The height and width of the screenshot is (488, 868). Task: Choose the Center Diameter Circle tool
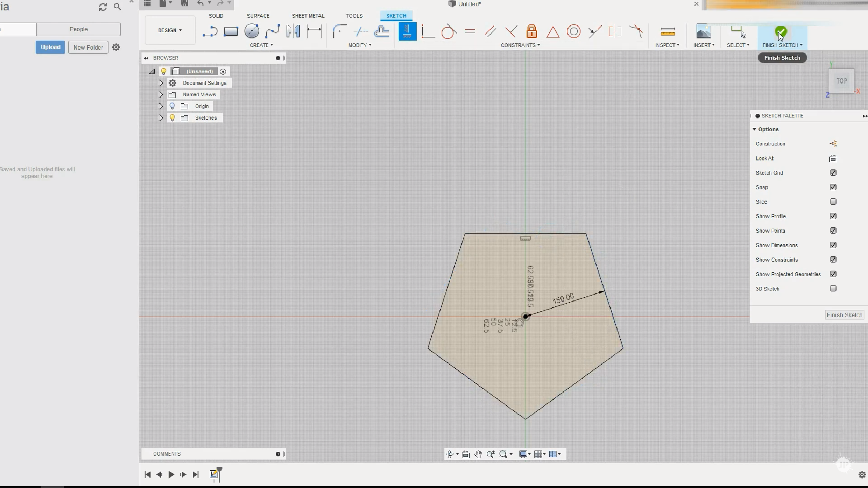coord(252,31)
